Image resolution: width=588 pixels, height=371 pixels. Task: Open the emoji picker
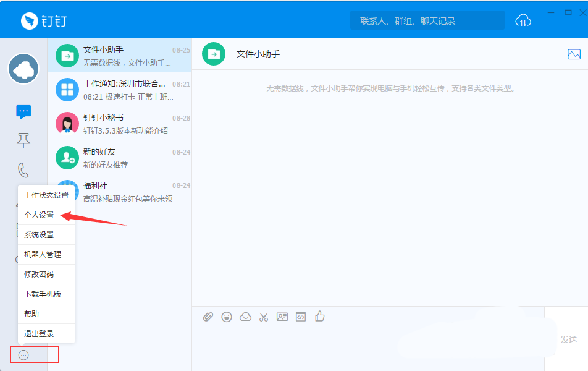coord(226,317)
